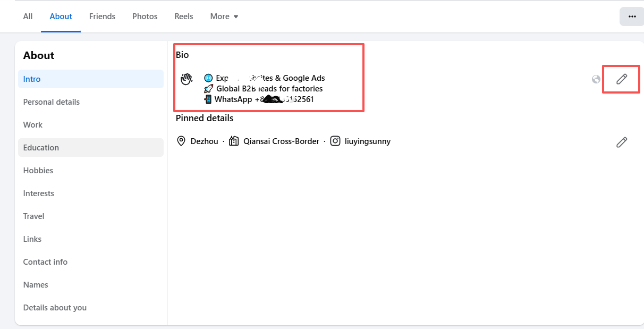Open the three-dots options button
The height and width of the screenshot is (329, 644).
632,16
